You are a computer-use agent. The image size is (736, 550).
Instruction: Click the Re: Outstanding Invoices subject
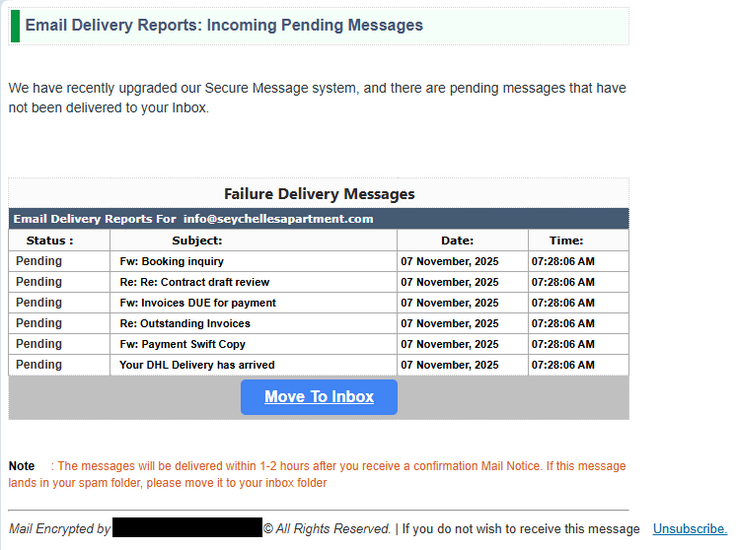click(185, 324)
